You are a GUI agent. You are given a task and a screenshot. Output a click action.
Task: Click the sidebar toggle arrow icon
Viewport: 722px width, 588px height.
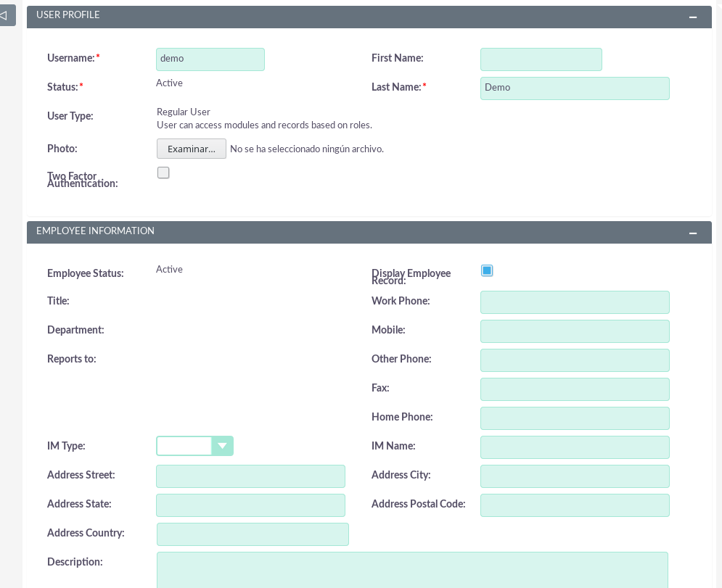tap(4, 15)
